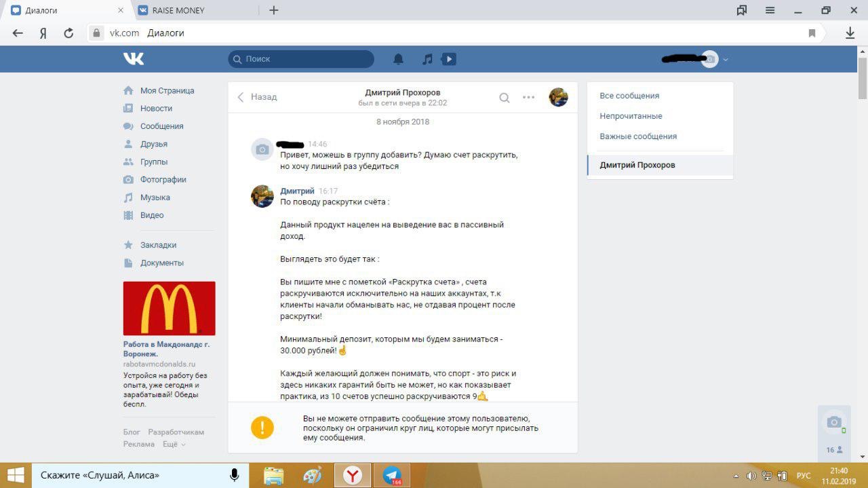The height and width of the screenshot is (488, 868).
Task: Open Новости in left menu
Action: [x=156, y=108]
